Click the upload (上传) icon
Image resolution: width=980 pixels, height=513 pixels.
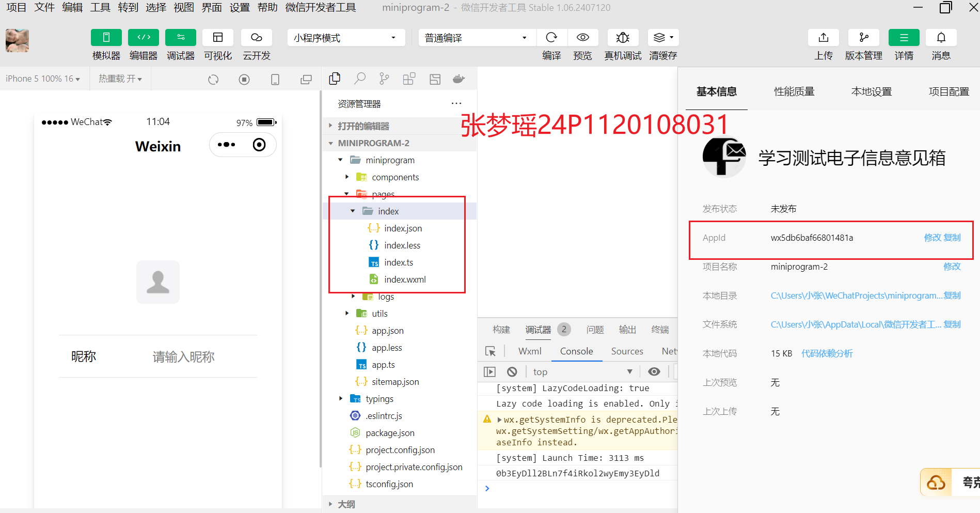click(x=824, y=38)
